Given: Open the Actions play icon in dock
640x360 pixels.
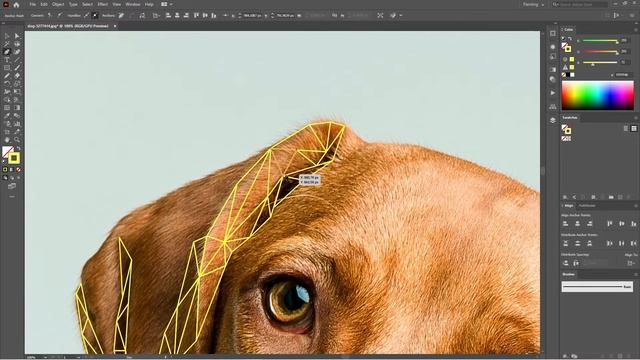Looking at the screenshot, I should pyautogui.click(x=553, y=93).
